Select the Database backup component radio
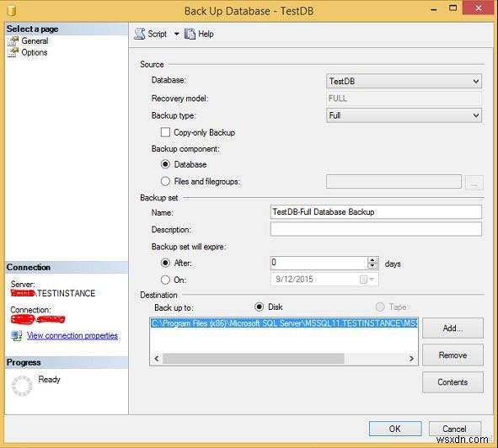The image size is (498, 448). (x=165, y=164)
